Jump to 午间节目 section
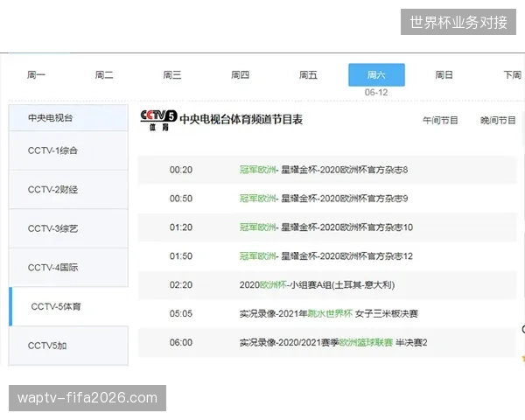525x420 pixels. [x=440, y=120]
